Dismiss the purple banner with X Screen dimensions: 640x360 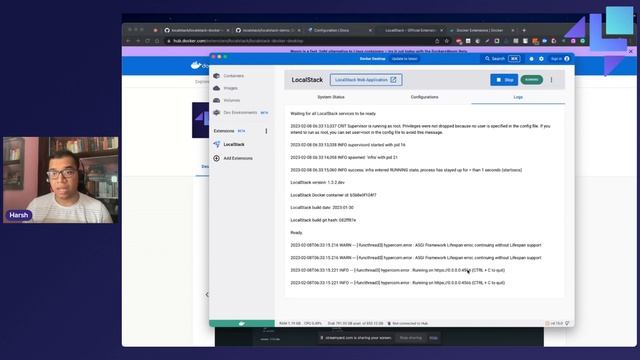pyautogui.click(x=631, y=51)
